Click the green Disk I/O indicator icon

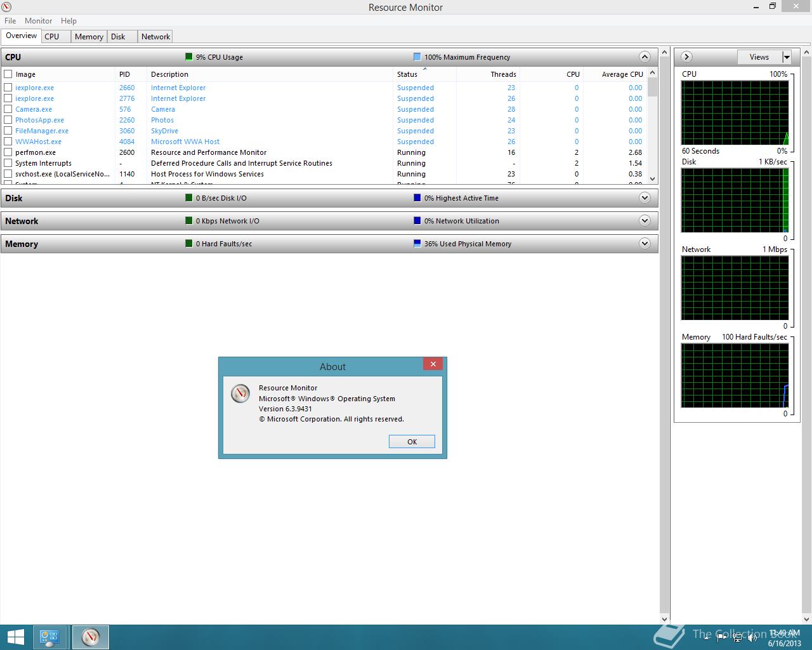tap(188, 198)
